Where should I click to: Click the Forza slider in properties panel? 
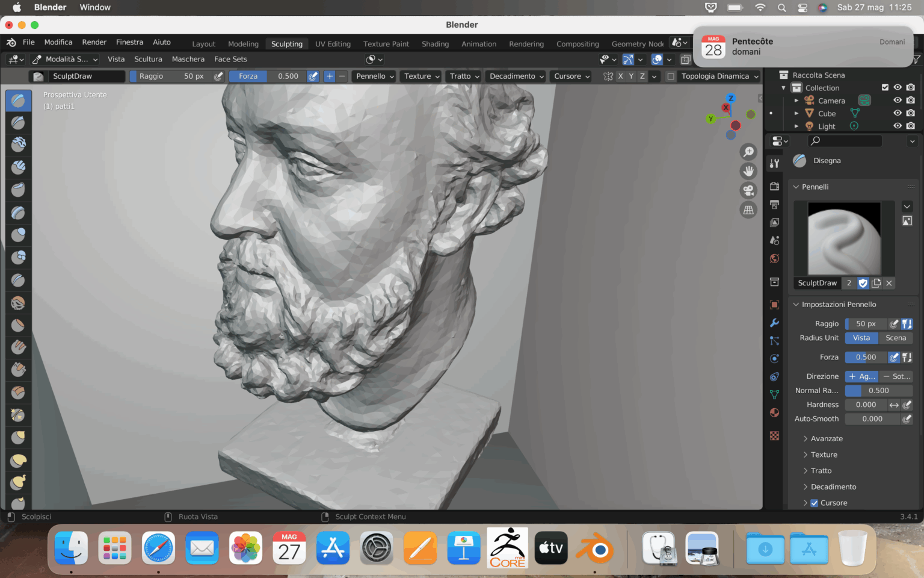tap(866, 358)
